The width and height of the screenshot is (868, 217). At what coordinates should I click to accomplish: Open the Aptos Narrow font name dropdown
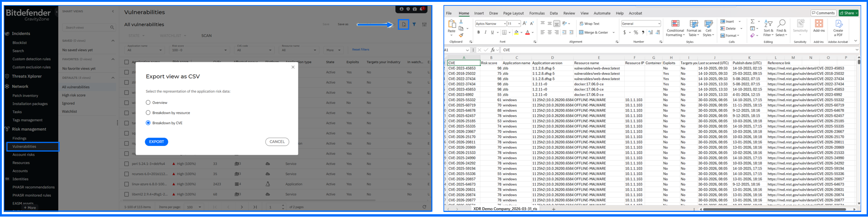click(504, 24)
